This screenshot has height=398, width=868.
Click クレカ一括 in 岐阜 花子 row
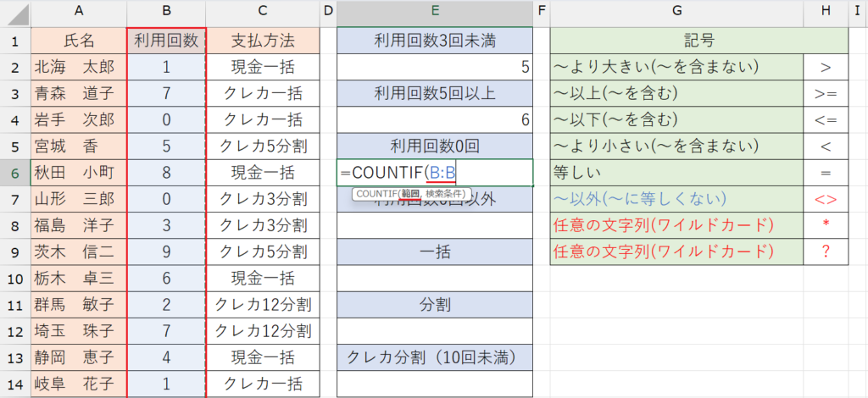[x=263, y=384]
